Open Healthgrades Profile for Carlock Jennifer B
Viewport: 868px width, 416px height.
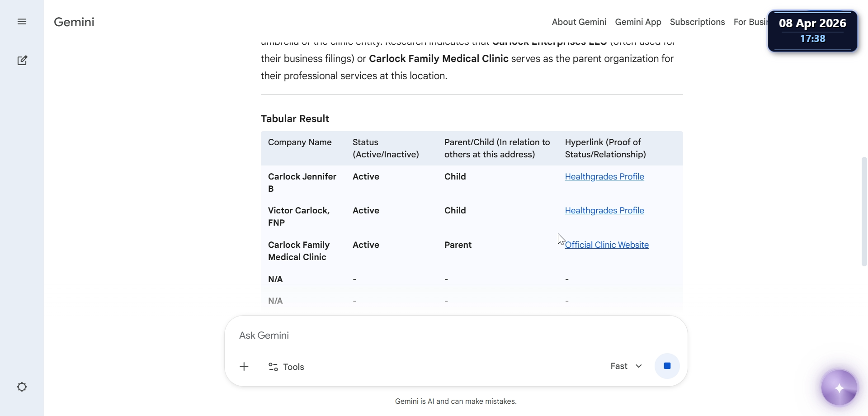pos(604,177)
